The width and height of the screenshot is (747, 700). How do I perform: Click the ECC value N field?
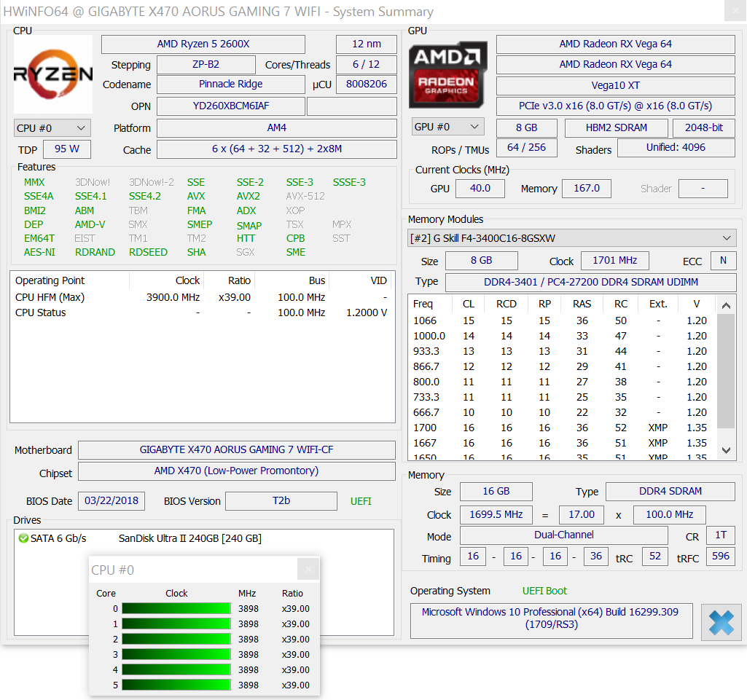click(723, 261)
